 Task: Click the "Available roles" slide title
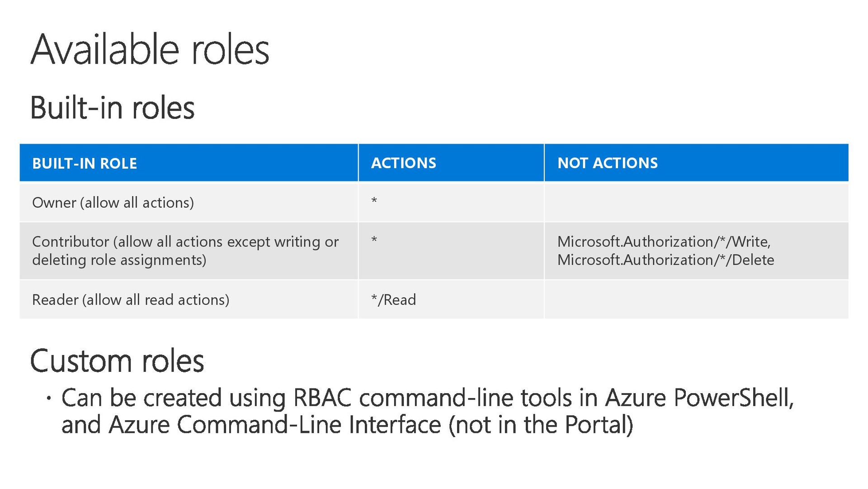[150, 49]
